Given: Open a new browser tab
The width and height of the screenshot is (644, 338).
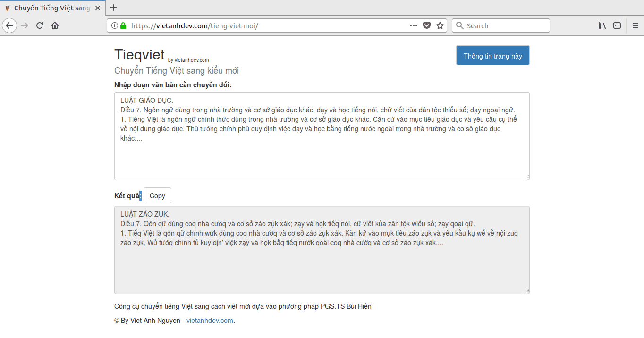Looking at the screenshot, I should pos(113,8).
